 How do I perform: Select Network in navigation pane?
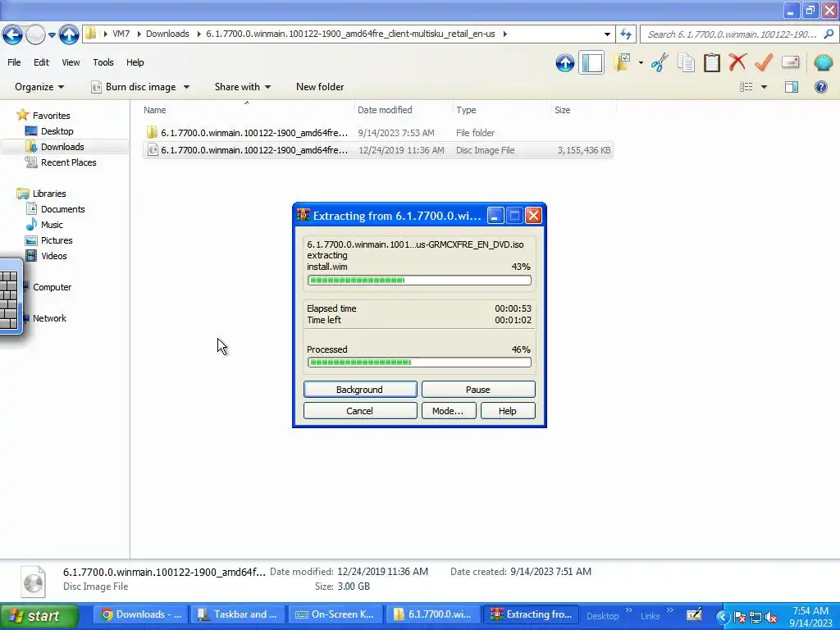(49, 318)
